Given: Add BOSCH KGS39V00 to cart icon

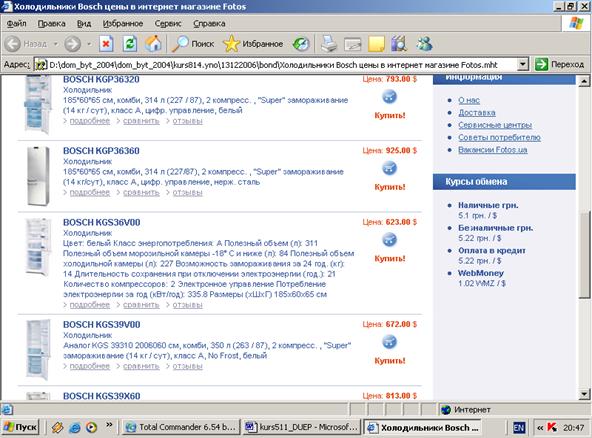Looking at the screenshot, I should pyautogui.click(x=389, y=342).
